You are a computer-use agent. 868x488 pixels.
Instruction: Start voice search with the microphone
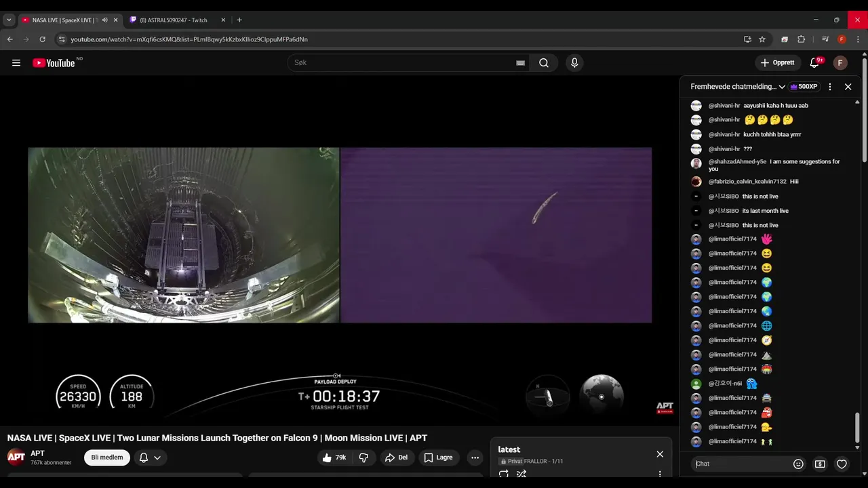(574, 63)
